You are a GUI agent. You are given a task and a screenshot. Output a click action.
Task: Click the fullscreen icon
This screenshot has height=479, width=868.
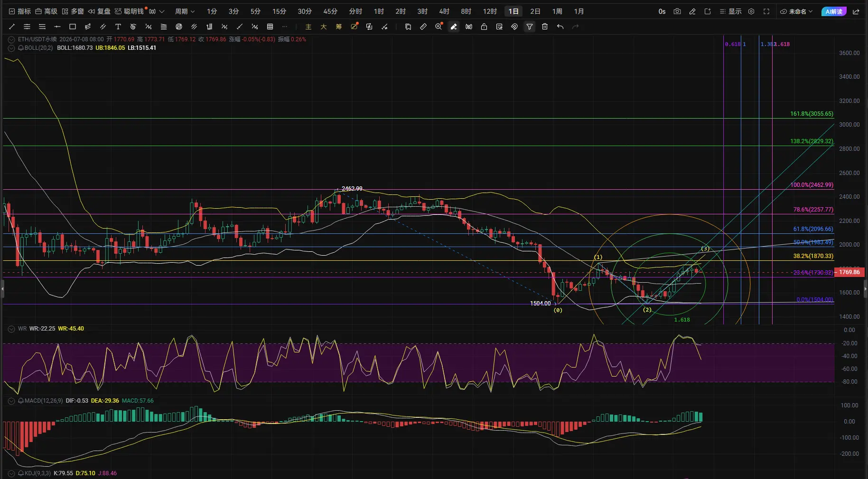tap(766, 11)
